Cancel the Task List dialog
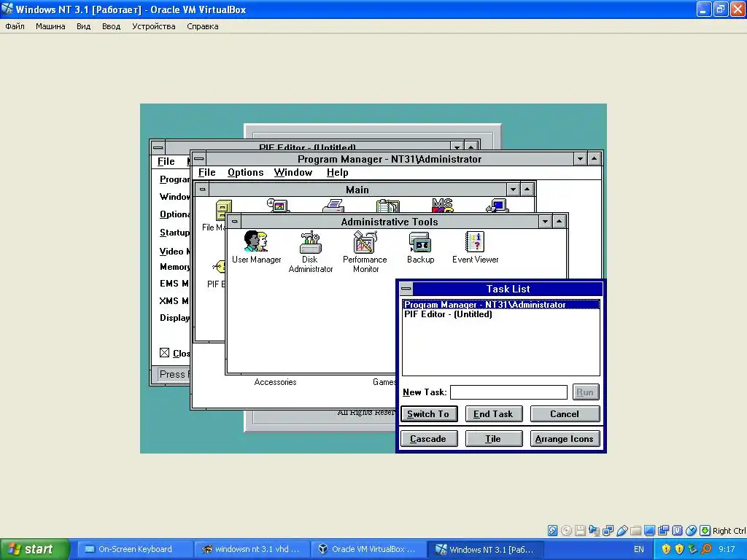Screen dimensions: 747x560 [565, 414]
